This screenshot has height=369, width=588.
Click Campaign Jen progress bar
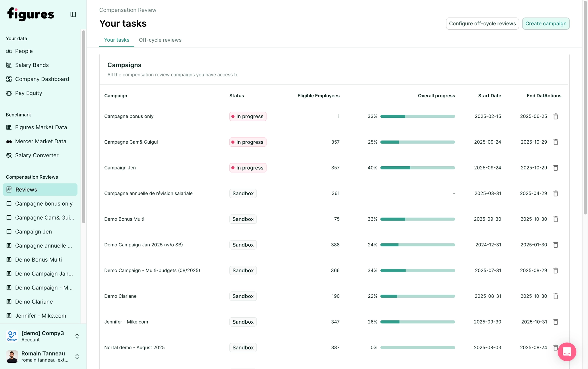[x=417, y=168]
